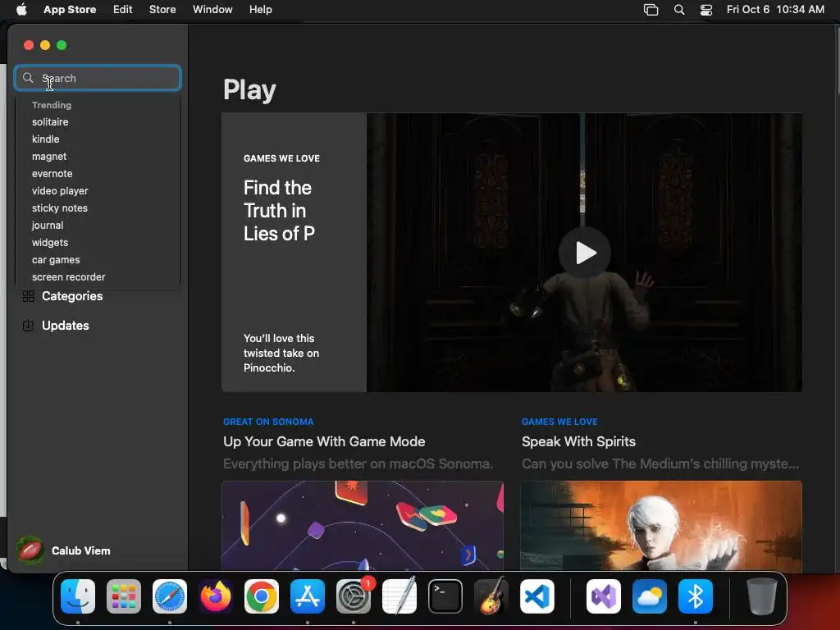
Task: Click the magnifier icon in the search field
Action: pyautogui.click(x=28, y=78)
